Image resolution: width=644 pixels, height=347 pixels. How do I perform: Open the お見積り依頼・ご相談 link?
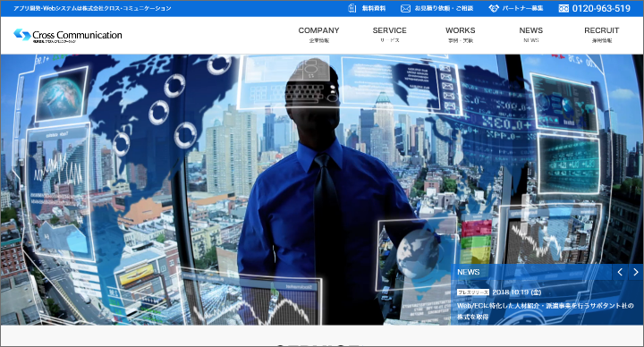444,8
